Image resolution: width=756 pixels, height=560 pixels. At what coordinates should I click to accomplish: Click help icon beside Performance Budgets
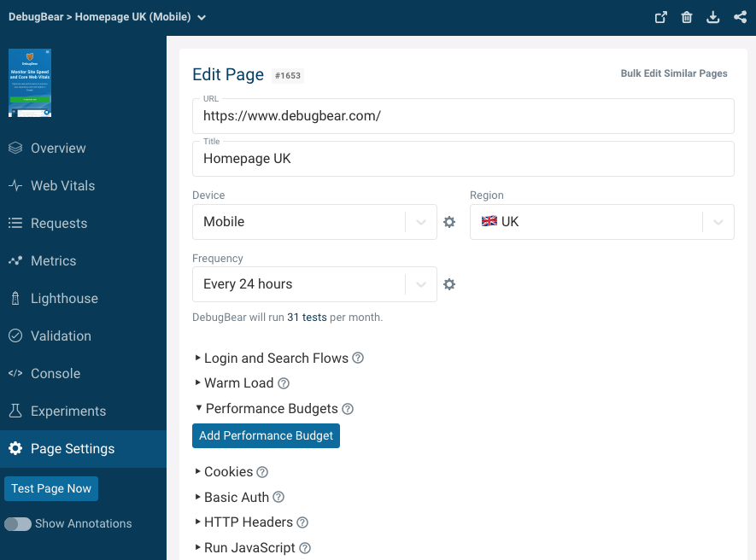(348, 409)
